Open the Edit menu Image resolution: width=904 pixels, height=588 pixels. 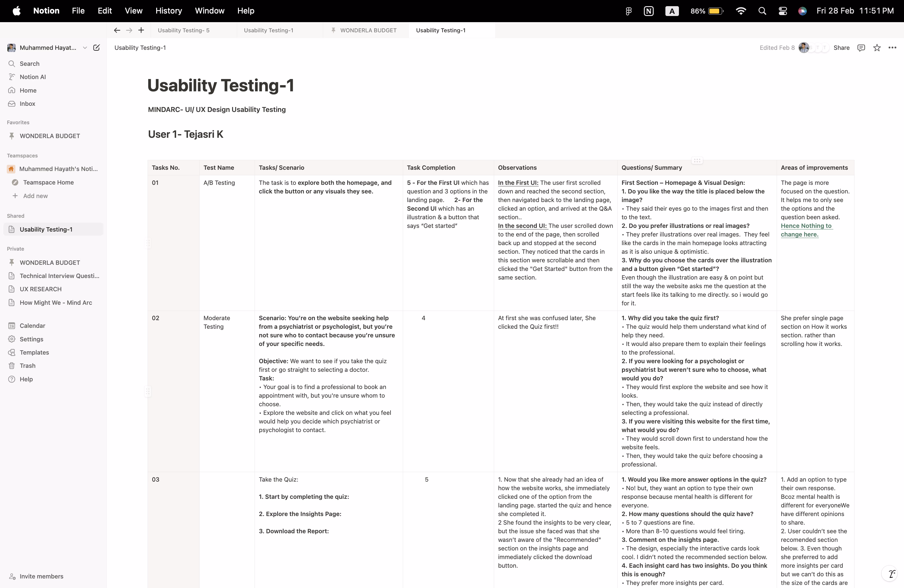pos(105,11)
